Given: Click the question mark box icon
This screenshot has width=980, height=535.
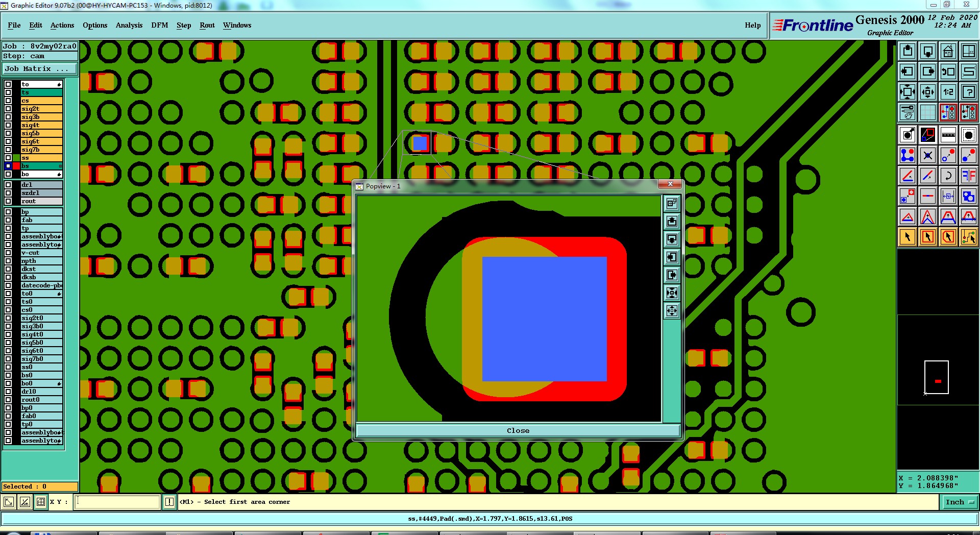Looking at the screenshot, I should click(x=969, y=92).
